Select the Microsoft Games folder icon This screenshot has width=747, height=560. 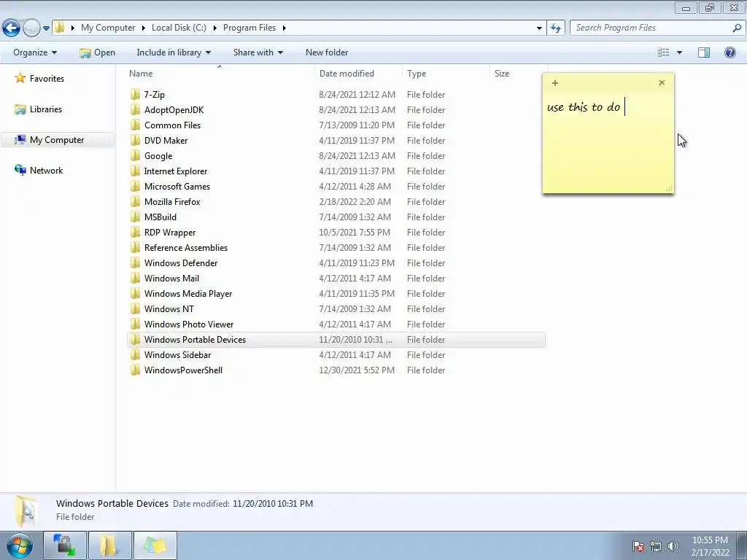pyautogui.click(x=135, y=186)
